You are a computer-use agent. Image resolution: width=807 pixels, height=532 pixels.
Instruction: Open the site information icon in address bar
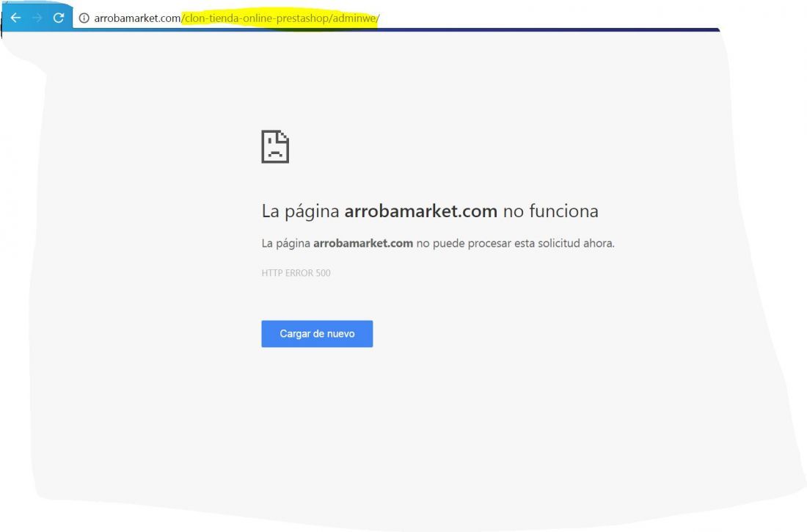coord(84,18)
